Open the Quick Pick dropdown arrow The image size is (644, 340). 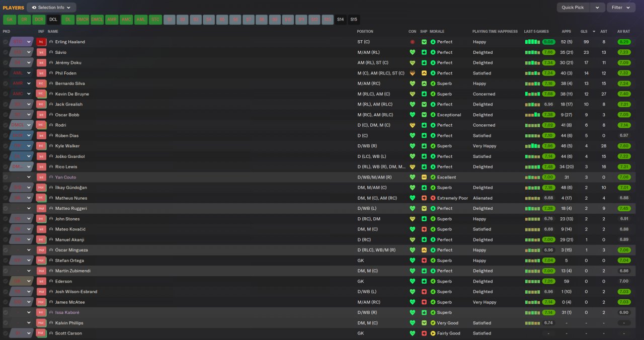pyautogui.click(x=597, y=8)
